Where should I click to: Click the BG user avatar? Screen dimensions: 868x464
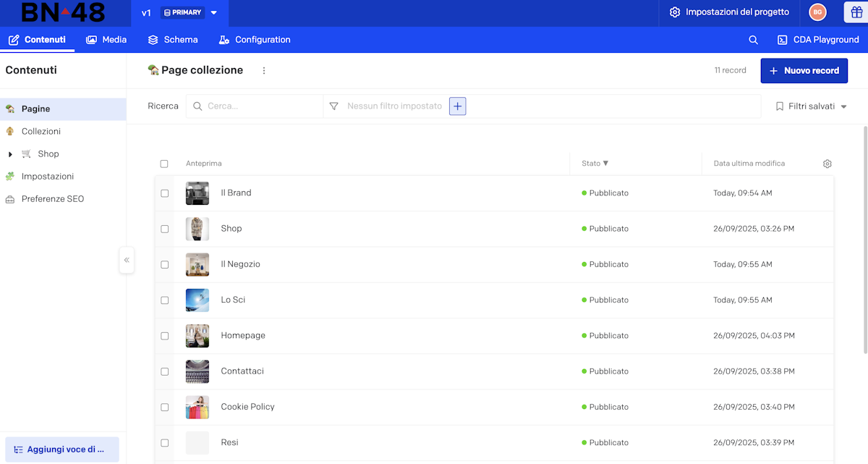coord(817,12)
